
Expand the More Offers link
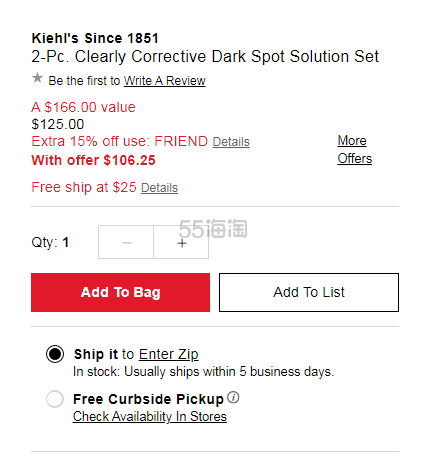pos(354,149)
